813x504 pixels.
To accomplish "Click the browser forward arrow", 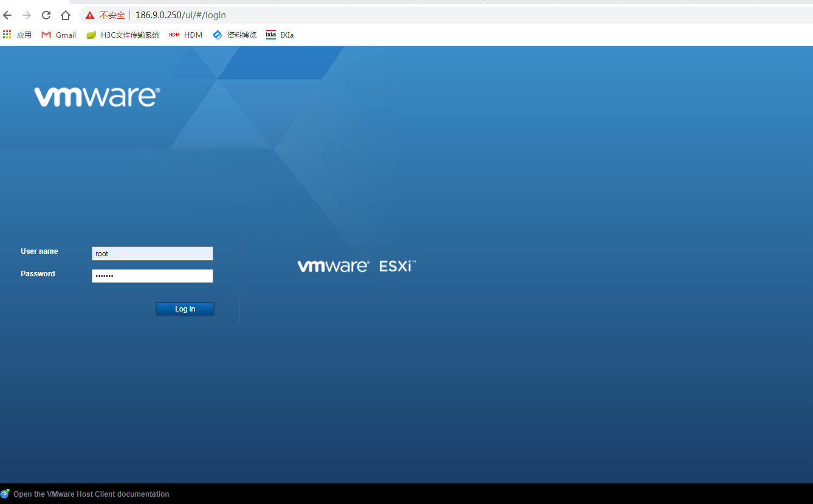I will [27, 15].
